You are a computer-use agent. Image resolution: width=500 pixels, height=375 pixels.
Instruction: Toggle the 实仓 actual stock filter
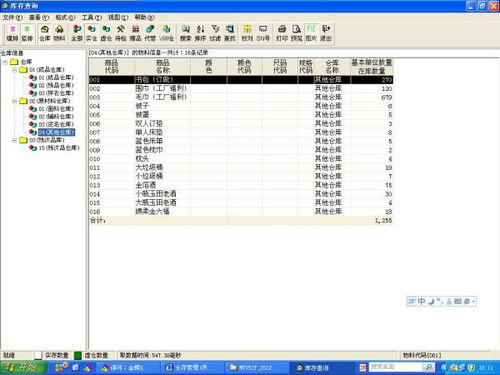click(91, 33)
